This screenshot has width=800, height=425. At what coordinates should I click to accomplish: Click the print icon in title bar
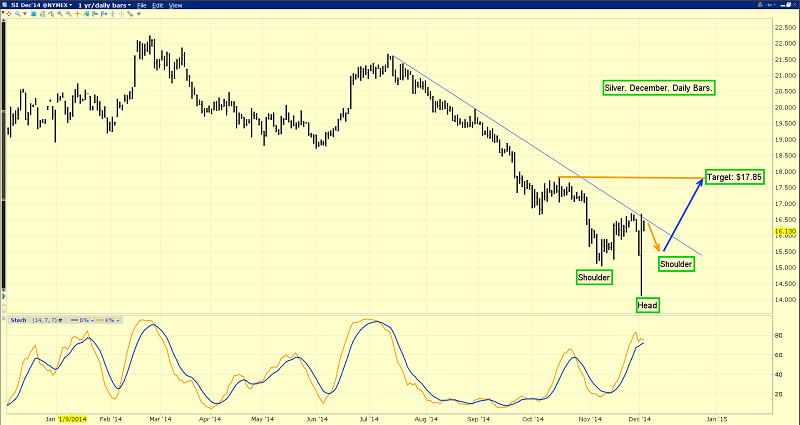[760, 5]
